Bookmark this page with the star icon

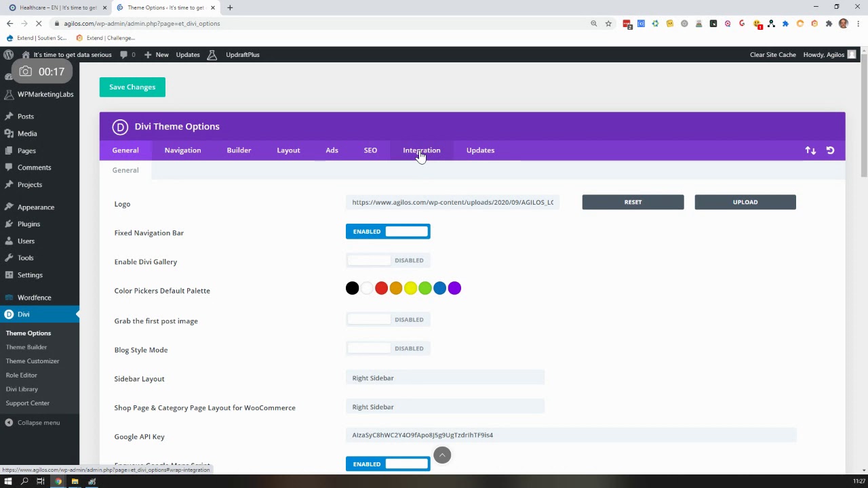(608, 24)
